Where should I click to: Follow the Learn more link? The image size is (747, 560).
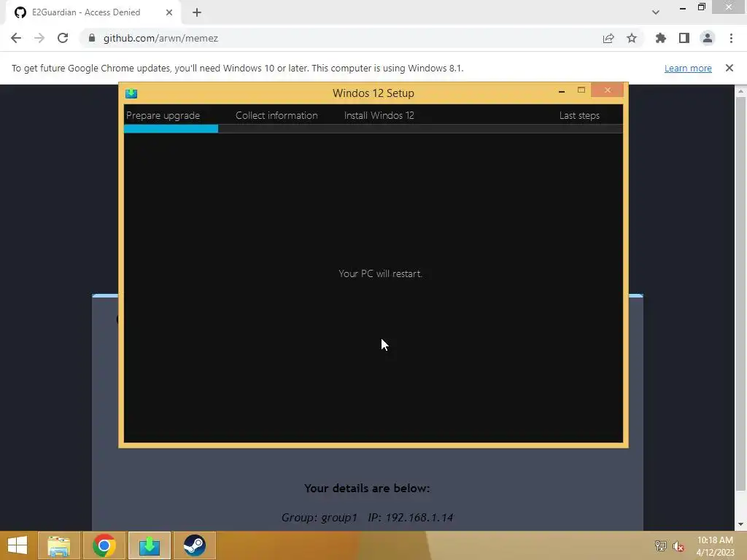688,68
